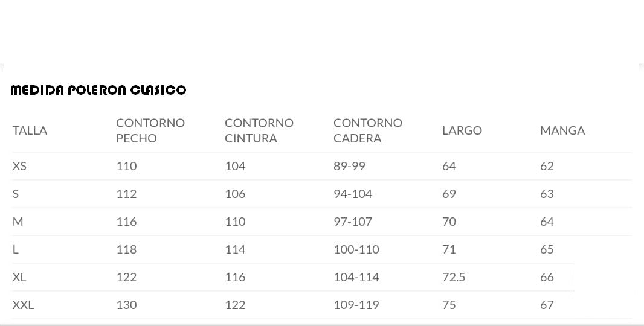Select the 72.5 length value
Viewport: 644px width, 326px height.
(454, 277)
